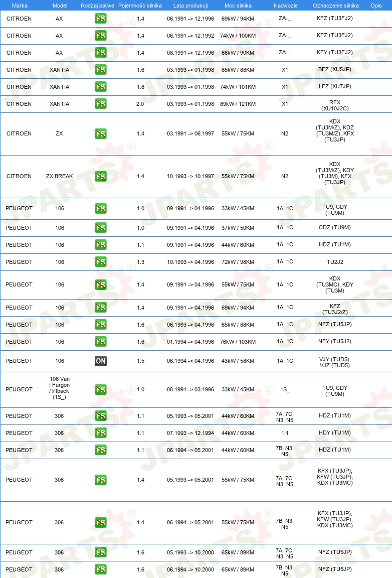The height and width of the screenshot is (578, 392).
Task: Click the Lata produkcji column header
Action: [190, 6]
